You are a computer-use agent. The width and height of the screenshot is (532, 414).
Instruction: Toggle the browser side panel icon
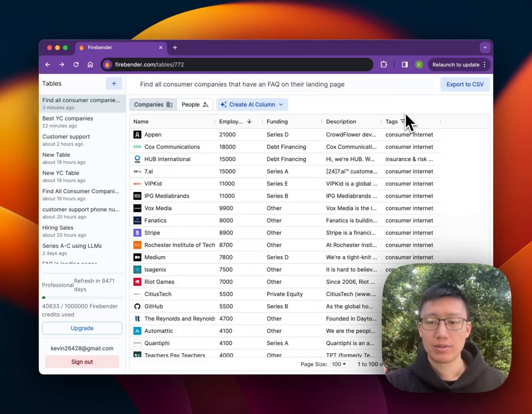[404, 64]
